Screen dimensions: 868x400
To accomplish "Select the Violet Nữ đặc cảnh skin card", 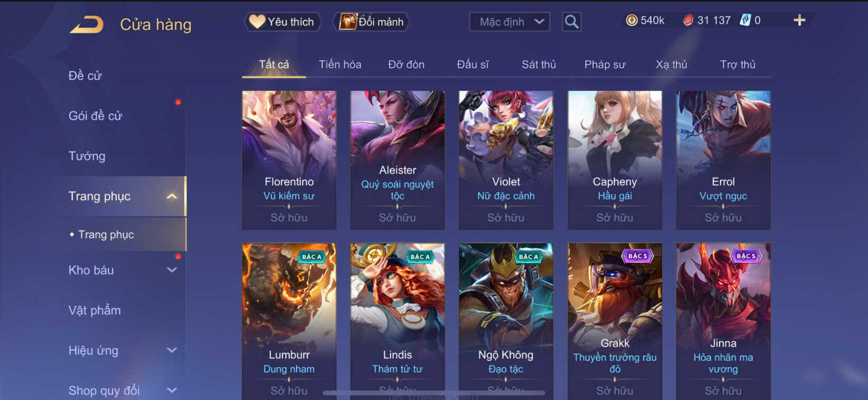I will tap(506, 160).
